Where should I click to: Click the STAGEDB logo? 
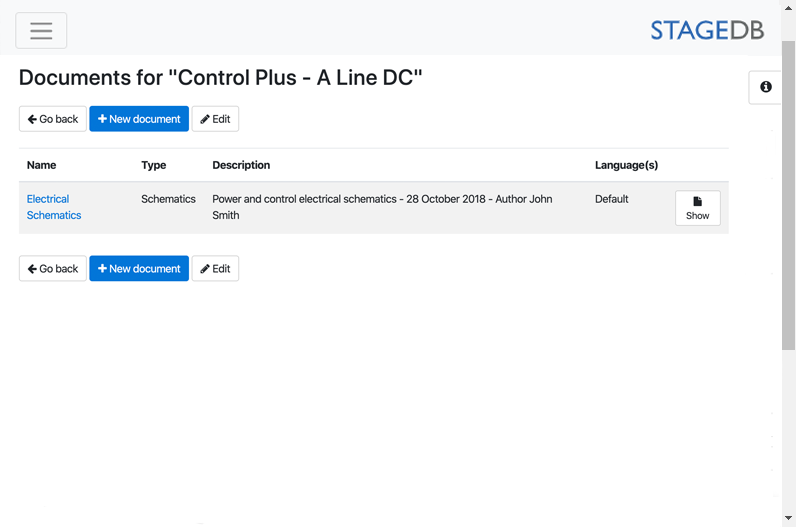click(x=707, y=30)
